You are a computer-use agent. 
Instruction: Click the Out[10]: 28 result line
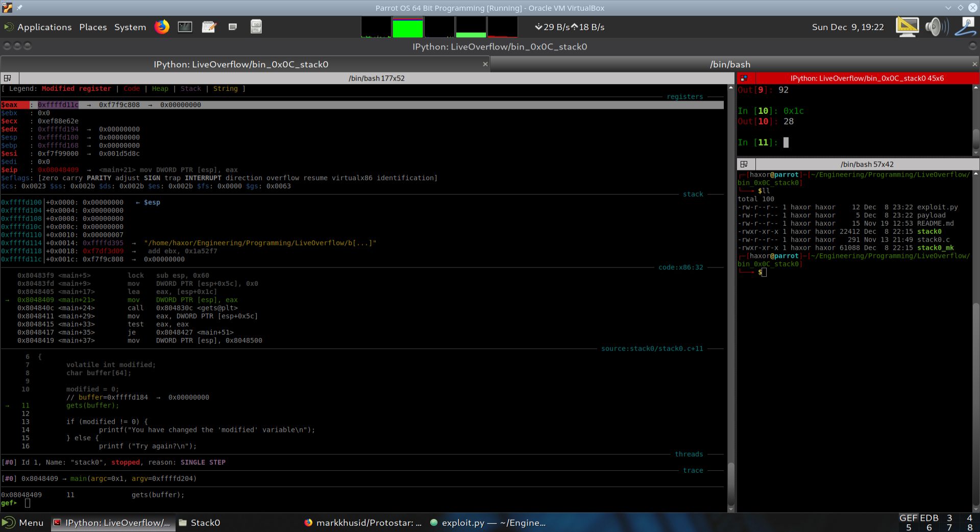pos(766,122)
